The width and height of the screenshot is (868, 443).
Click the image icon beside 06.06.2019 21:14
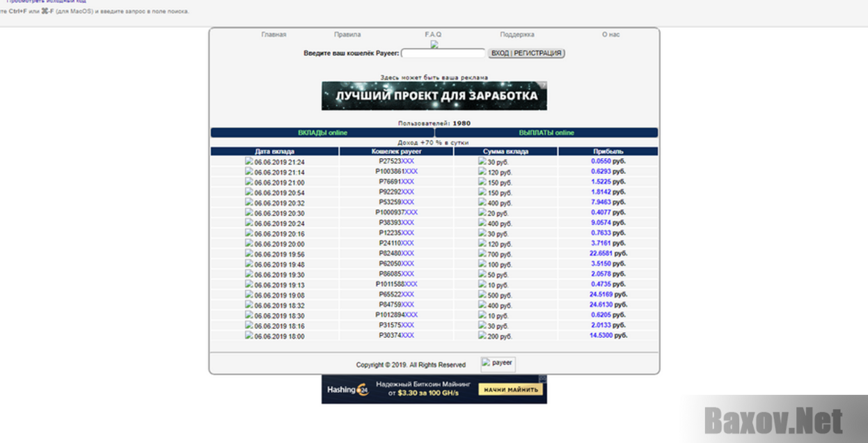point(249,171)
